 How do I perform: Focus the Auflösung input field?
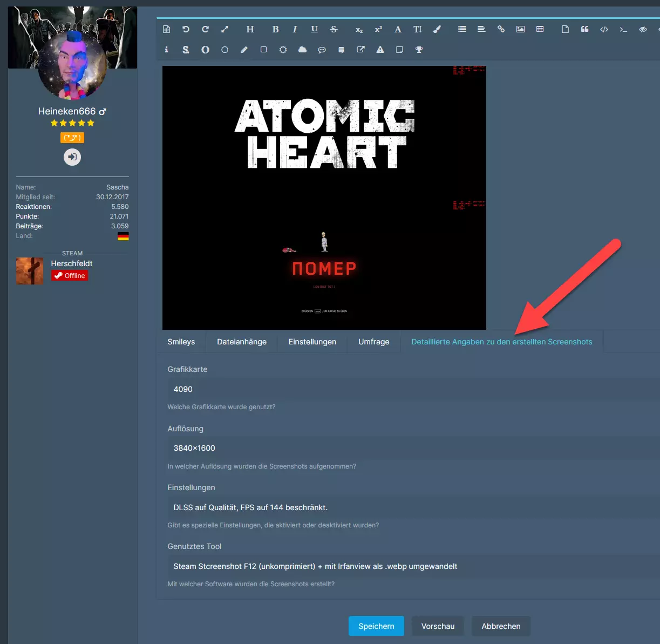(413, 448)
